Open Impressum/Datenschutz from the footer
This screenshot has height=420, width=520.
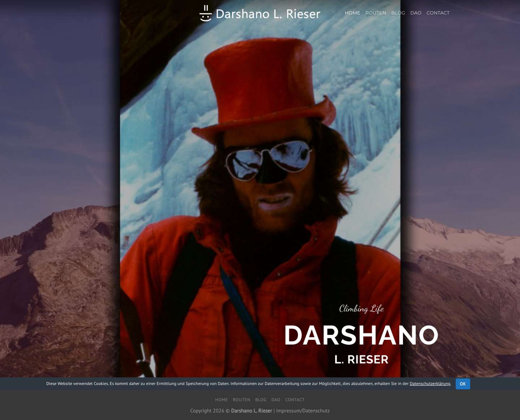point(303,411)
